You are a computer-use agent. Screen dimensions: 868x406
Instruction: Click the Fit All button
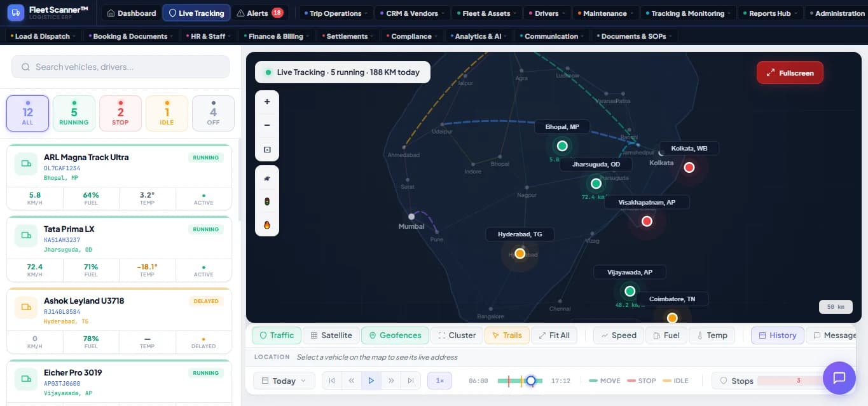tap(553, 335)
